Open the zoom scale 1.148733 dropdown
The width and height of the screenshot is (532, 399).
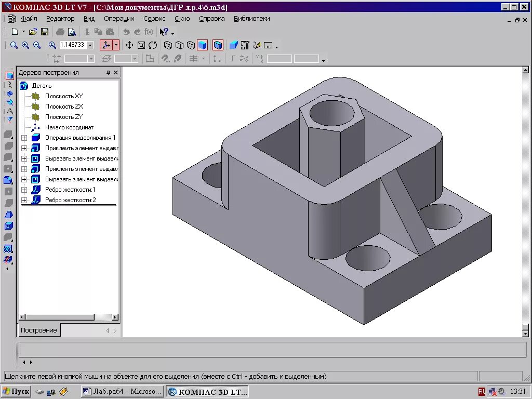pyautogui.click(x=90, y=45)
